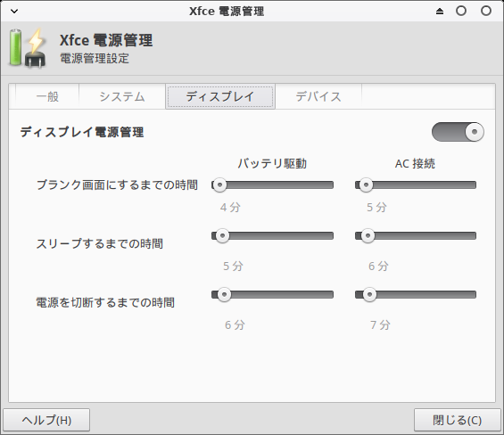
Task: Click the AC sleep-time slider showing 6 分
Action: [416, 235]
